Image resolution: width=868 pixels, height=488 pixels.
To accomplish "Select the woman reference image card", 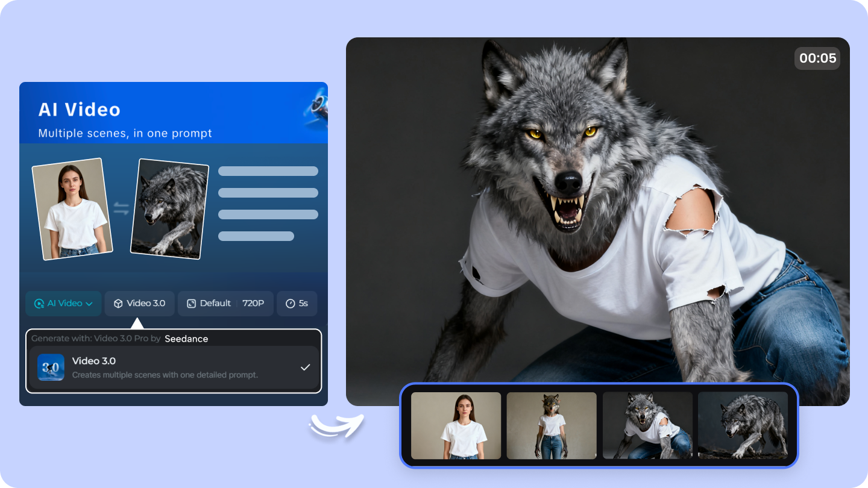I will pos(72,209).
